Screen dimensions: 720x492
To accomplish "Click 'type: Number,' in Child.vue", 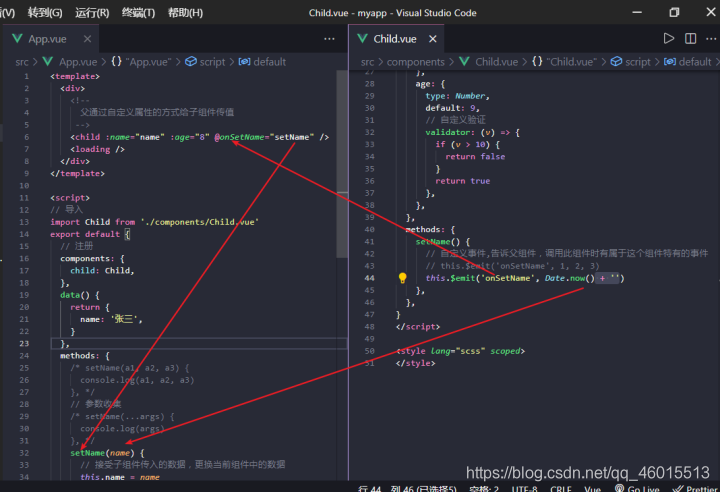I will 457,96.
